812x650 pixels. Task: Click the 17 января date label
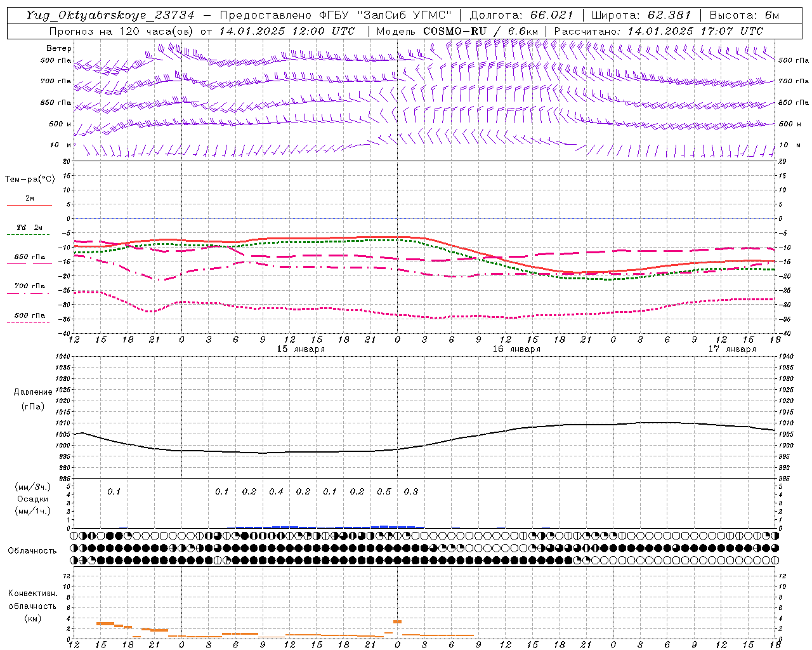point(732,349)
